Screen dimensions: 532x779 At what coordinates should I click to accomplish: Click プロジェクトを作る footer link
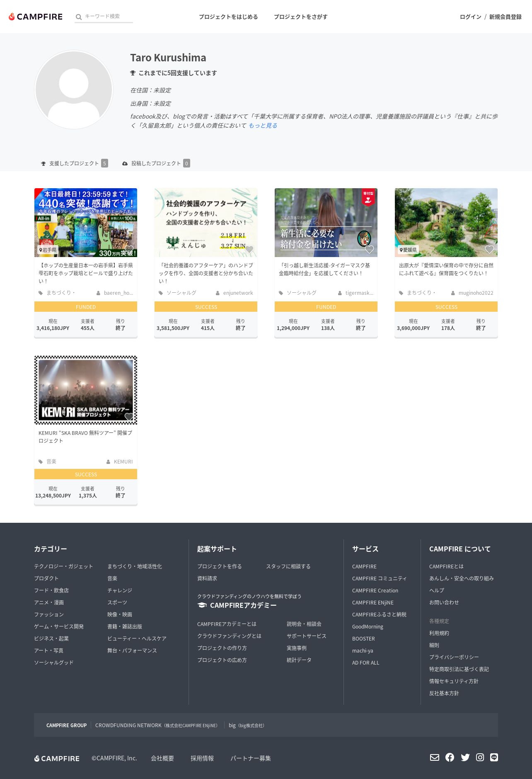pyautogui.click(x=219, y=566)
